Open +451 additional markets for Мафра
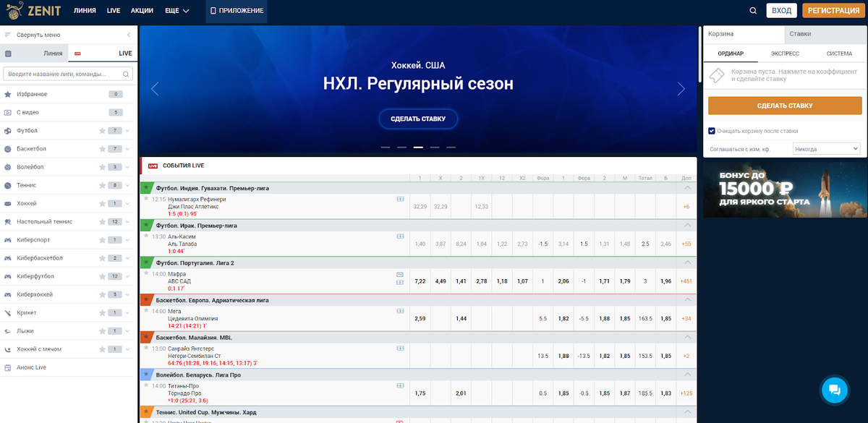This screenshot has height=423, width=868. pos(686,281)
